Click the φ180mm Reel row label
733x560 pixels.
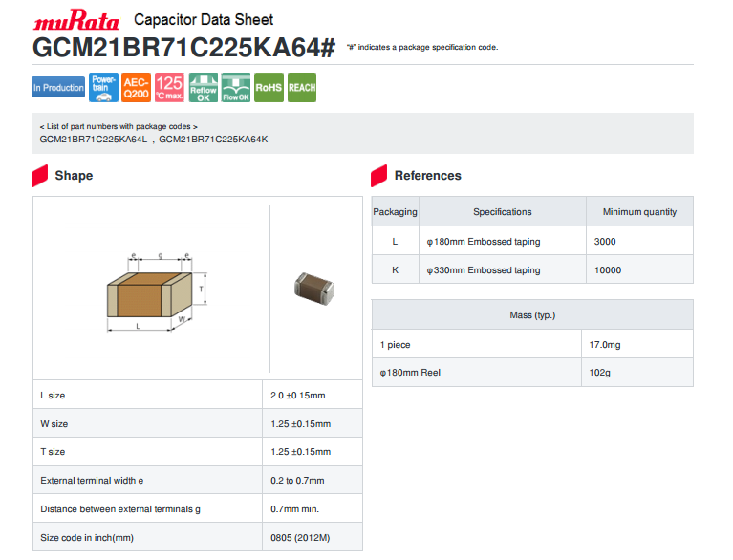(410, 373)
